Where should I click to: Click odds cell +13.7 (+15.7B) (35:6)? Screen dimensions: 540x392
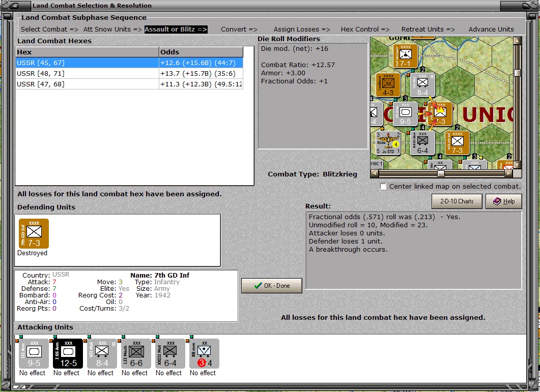coord(201,73)
